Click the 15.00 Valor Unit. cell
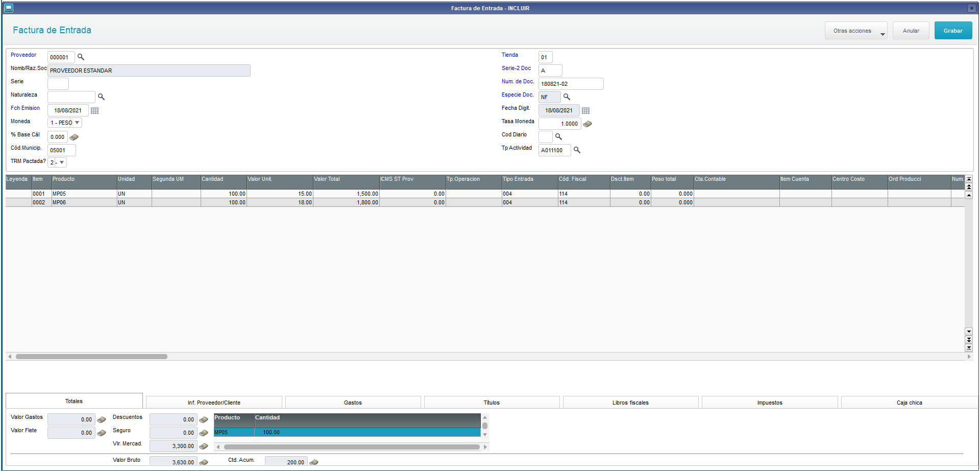 tap(280, 194)
